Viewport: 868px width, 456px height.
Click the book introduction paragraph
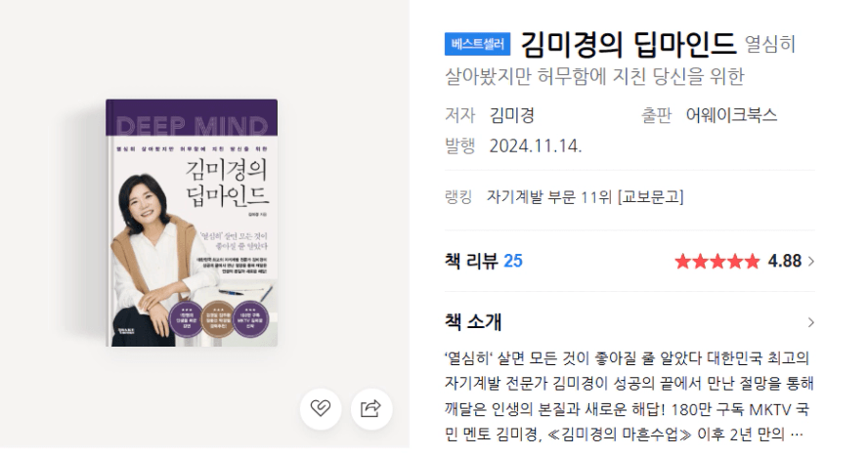[629, 396]
